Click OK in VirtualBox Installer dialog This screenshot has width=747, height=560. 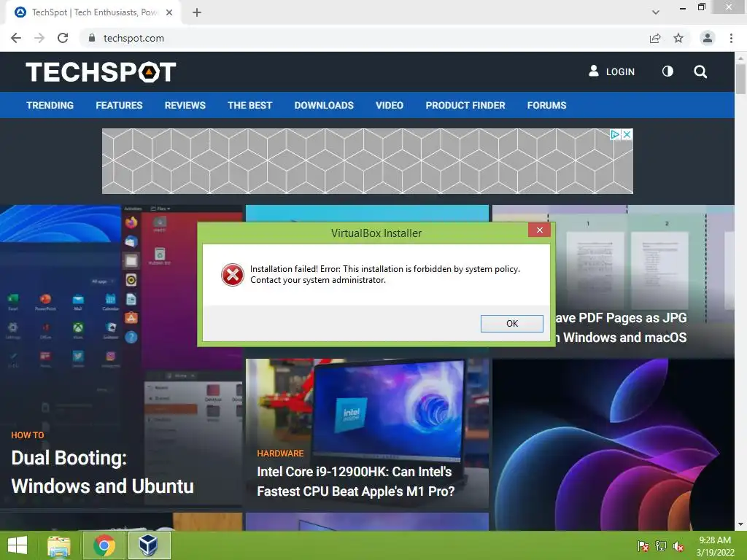point(511,323)
